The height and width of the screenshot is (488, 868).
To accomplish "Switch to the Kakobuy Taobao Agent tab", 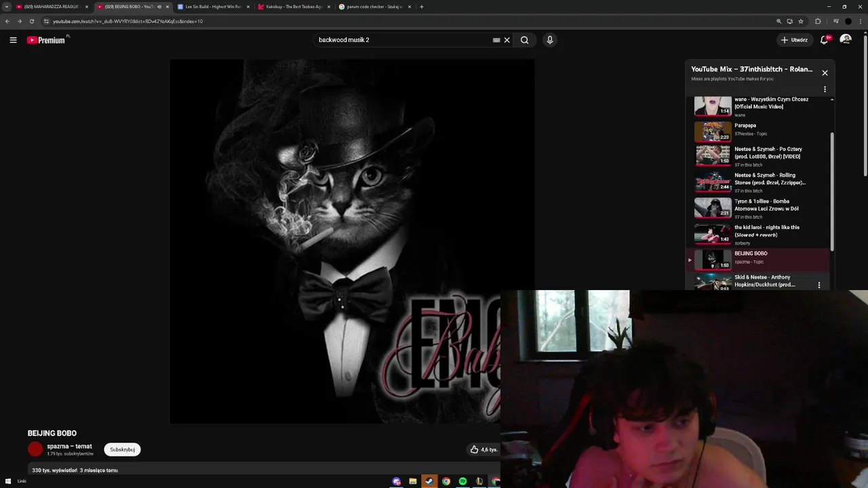I will pos(294,7).
